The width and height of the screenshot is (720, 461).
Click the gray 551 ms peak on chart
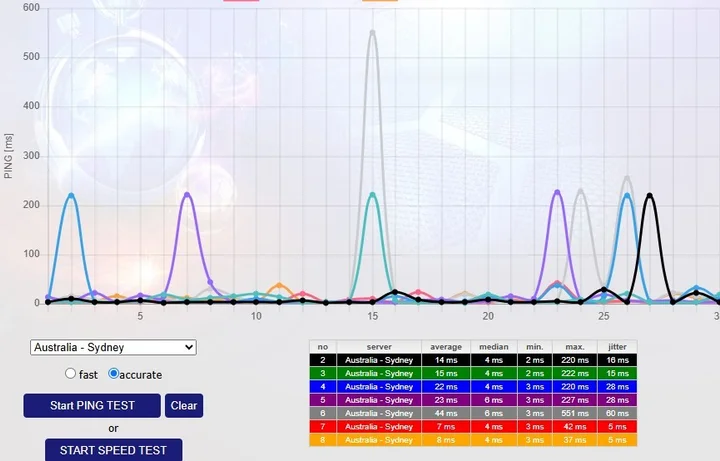(x=373, y=32)
